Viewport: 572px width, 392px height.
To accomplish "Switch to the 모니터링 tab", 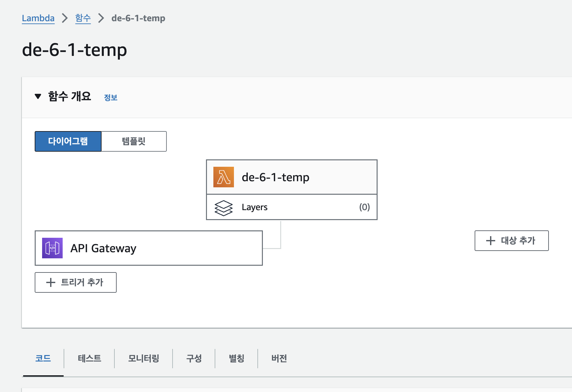I will coord(144,358).
